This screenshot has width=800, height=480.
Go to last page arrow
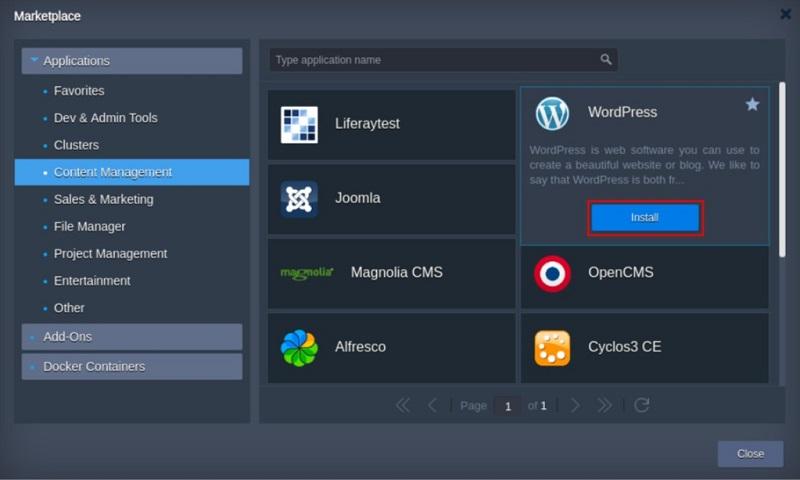click(604, 406)
